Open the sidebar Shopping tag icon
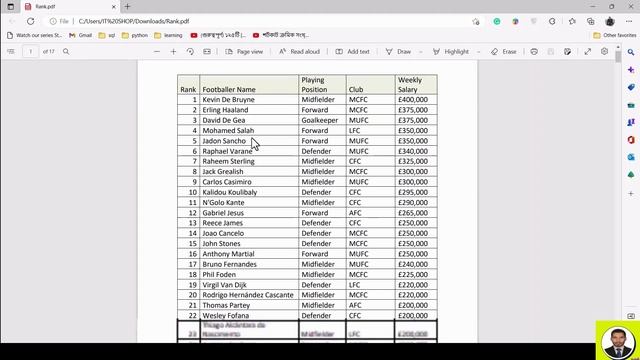The height and width of the screenshot is (360, 640). click(631, 87)
